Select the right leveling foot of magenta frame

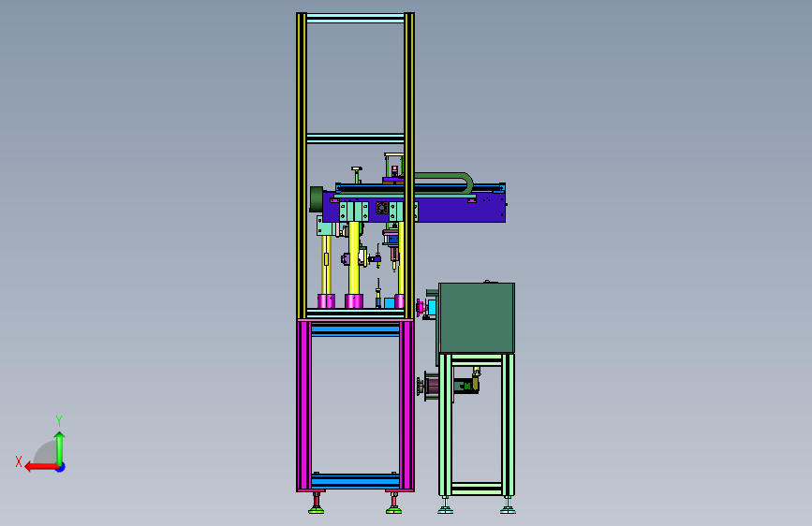tap(394, 504)
